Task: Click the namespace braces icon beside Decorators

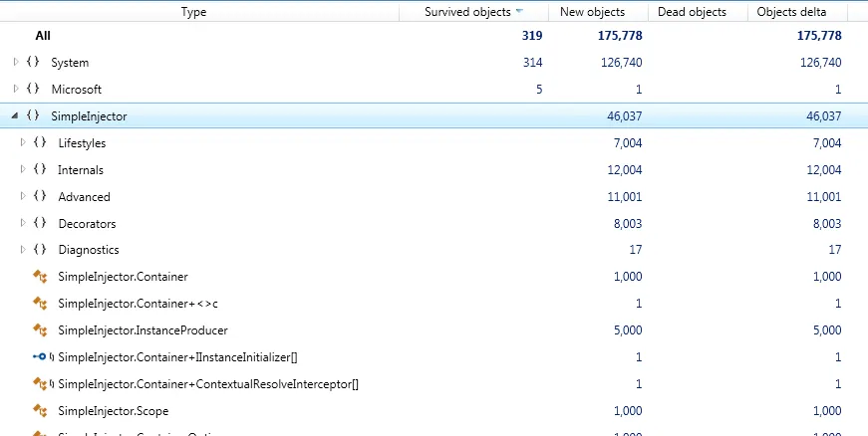Action: click(39, 223)
